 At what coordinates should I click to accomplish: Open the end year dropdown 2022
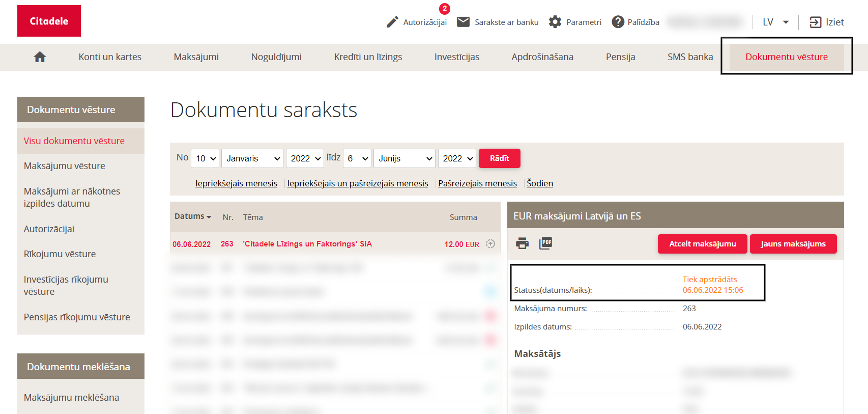[x=457, y=158]
